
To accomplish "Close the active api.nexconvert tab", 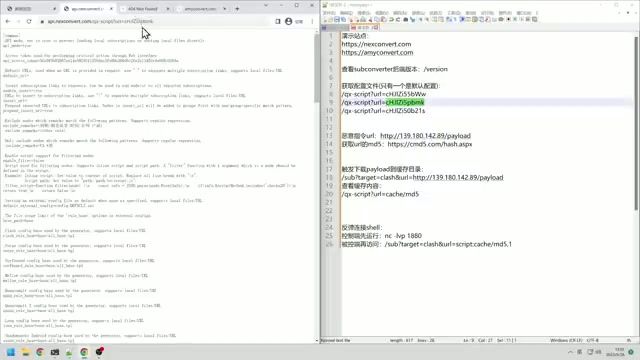I will pos(111,9).
